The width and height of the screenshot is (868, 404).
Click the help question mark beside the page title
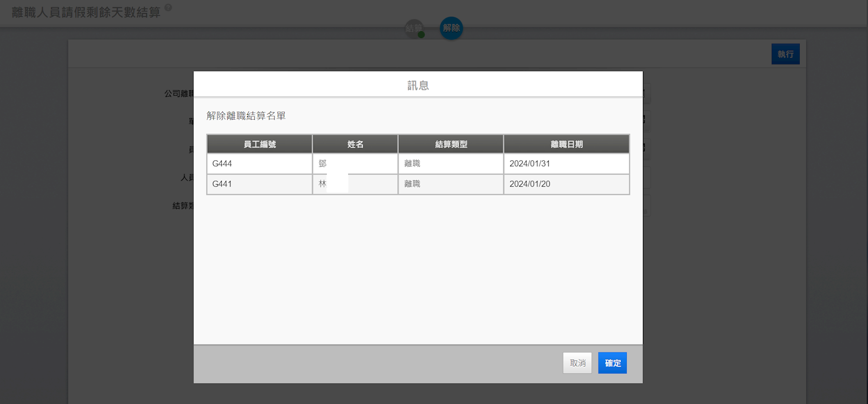coord(168,8)
